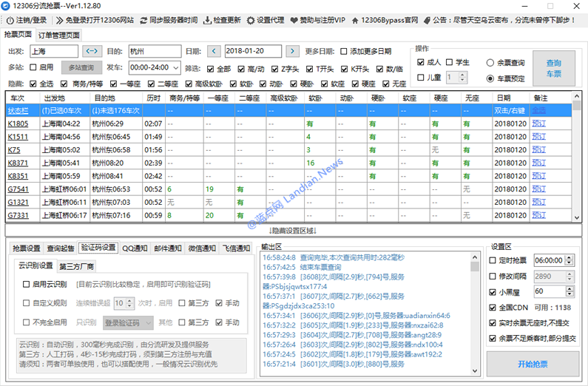Click 多站查询 button
The height and width of the screenshot is (386, 588).
point(82,67)
